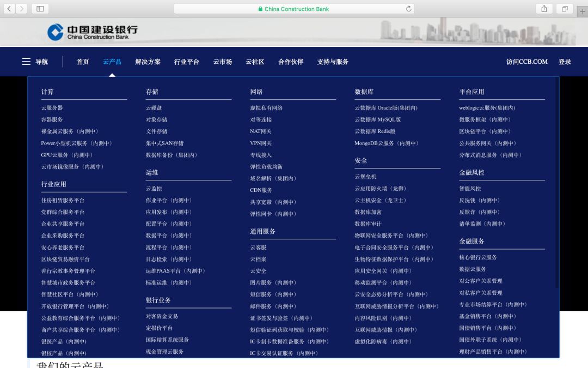This screenshot has height=368, width=588.
Task: Select 数据库加密 link
Action: (x=368, y=212)
